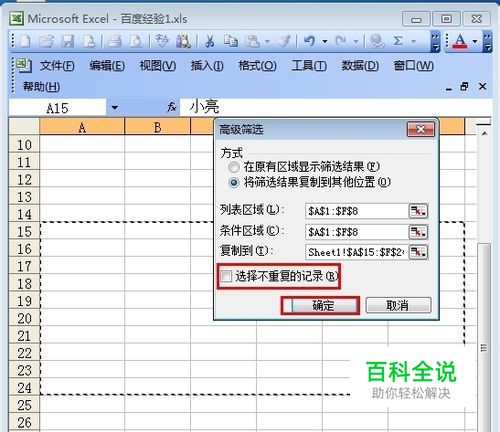This screenshot has width=500, height=432.
Task: Click the New workbook toolbar icon
Action: pos(26,41)
